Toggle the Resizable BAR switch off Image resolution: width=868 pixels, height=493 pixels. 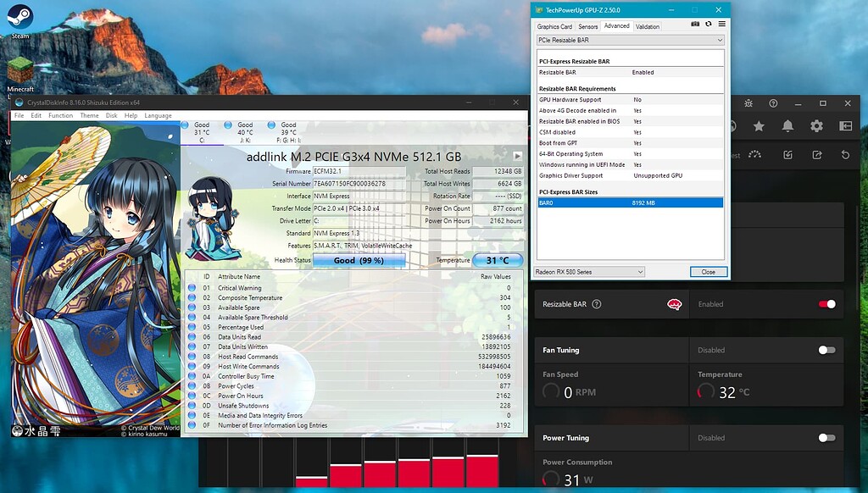(x=827, y=304)
